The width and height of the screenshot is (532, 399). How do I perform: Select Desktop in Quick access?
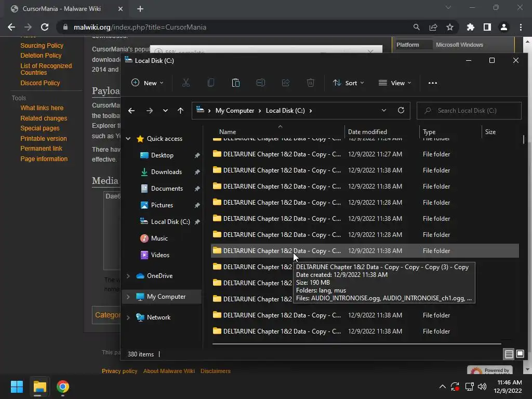[x=162, y=155]
